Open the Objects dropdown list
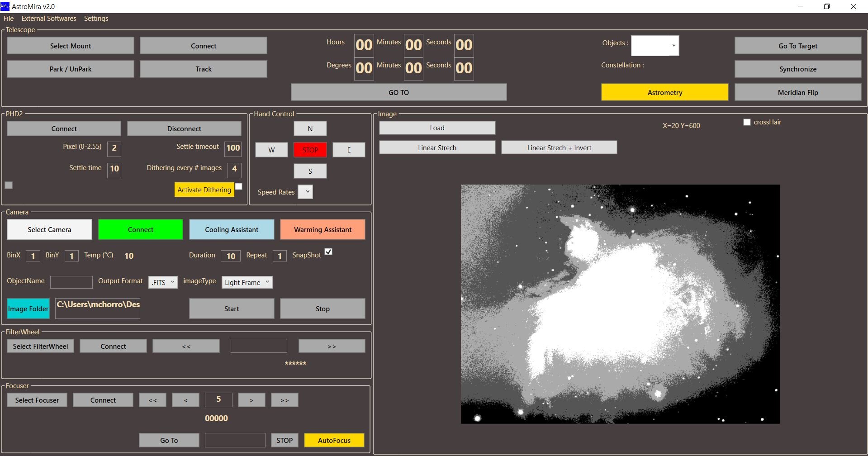 (x=655, y=46)
